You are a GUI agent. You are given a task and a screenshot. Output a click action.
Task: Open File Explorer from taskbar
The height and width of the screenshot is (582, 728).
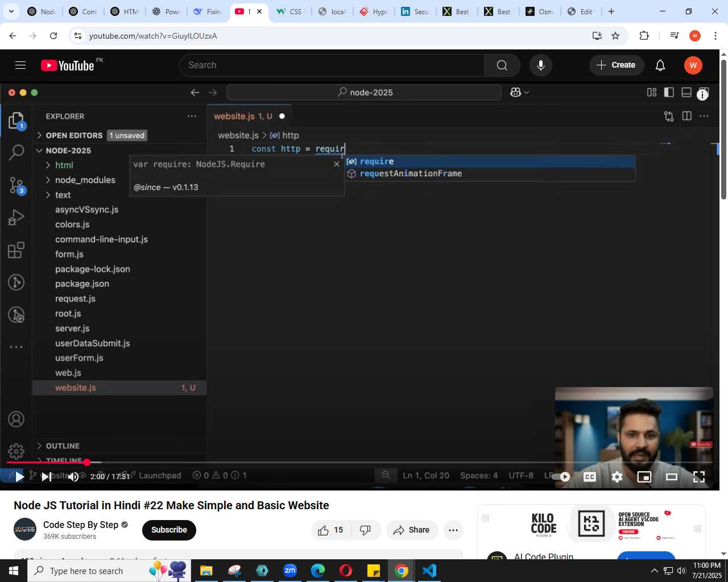click(206, 571)
